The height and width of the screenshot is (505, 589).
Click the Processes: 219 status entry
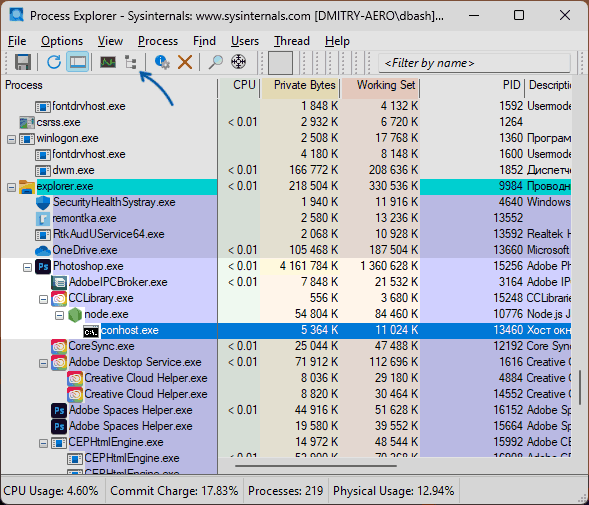coord(285,491)
